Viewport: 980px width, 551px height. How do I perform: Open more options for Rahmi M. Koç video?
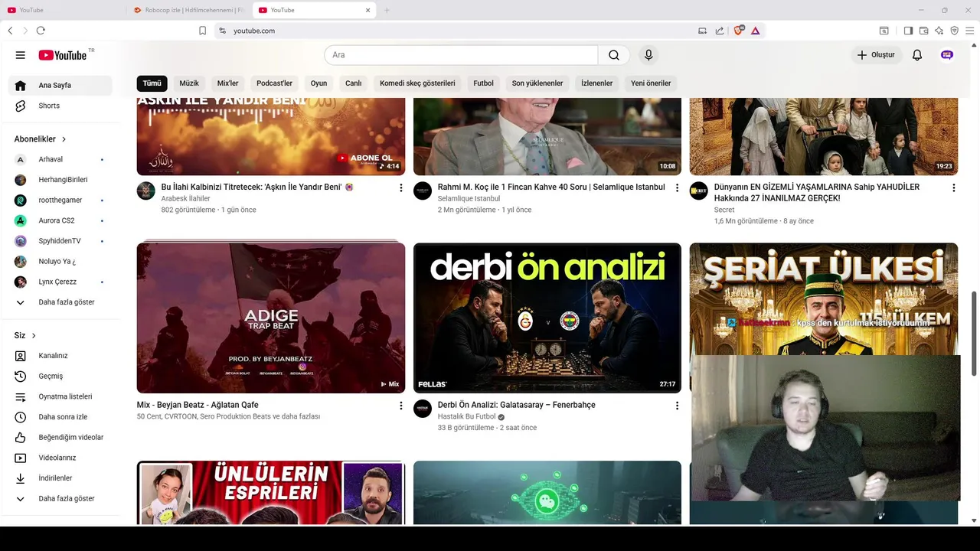pos(677,187)
